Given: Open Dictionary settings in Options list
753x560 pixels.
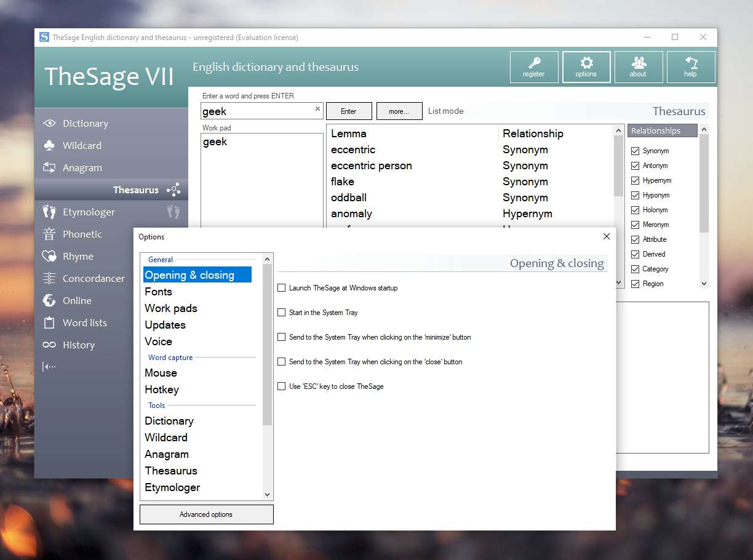Looking at the screenshot, I should pyautogui.click(x=169, y=421).
